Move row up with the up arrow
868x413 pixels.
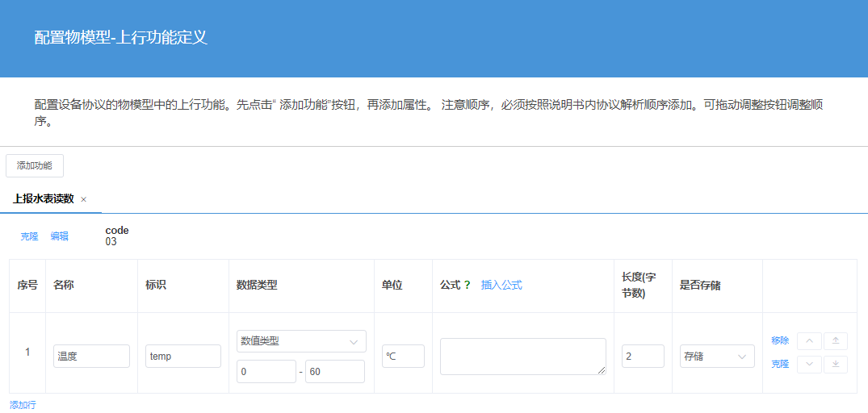click(x=809, y=341)
